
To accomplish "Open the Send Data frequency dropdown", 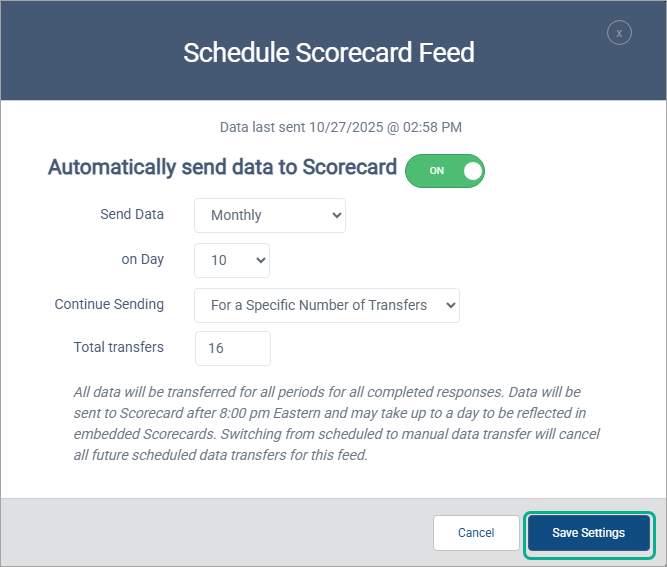I will 270,215.
